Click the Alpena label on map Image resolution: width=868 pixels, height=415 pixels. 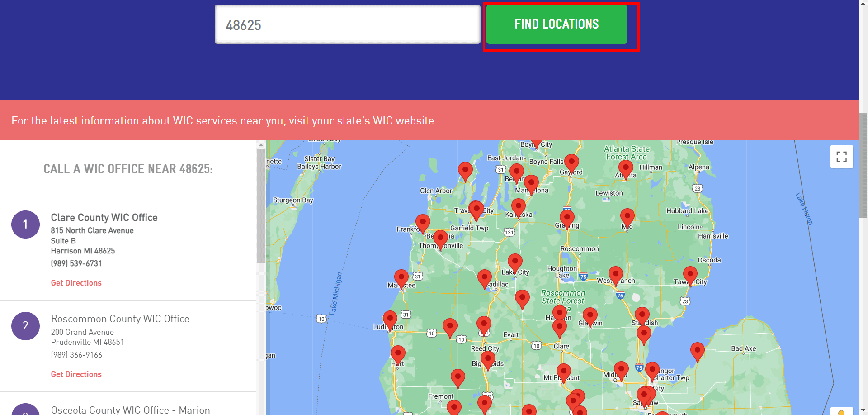(x=699, y=167)
